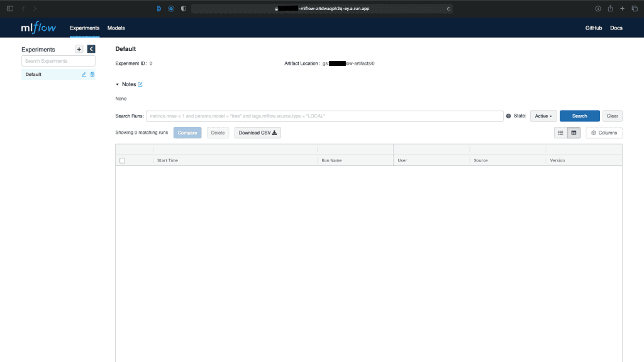Download runs using Download CSV button

257,133
